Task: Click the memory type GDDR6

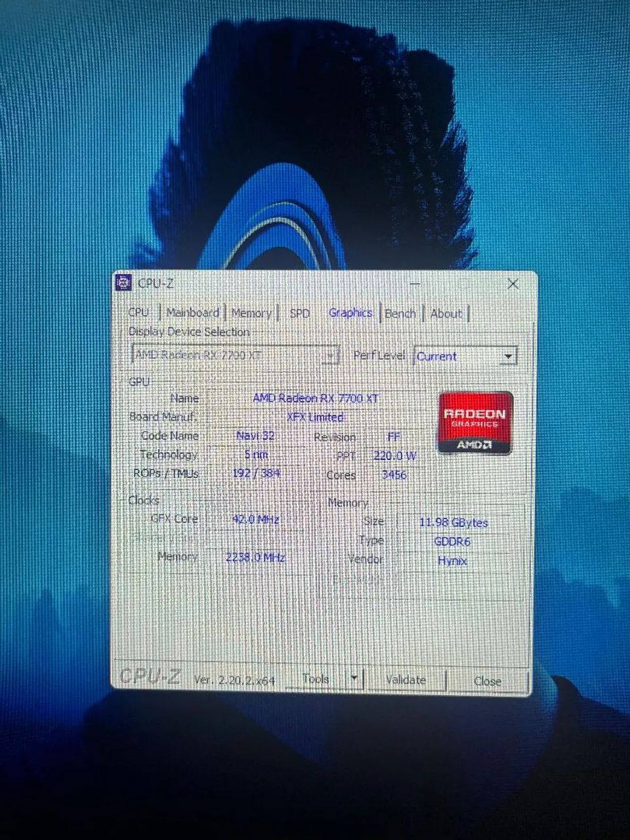Action: click(452, 541)
